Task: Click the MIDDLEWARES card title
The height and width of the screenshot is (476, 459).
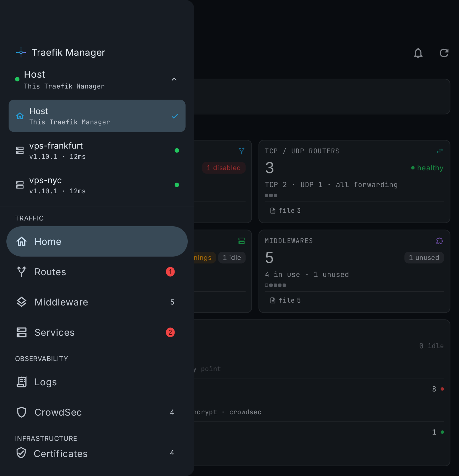Action: point(289,241)
